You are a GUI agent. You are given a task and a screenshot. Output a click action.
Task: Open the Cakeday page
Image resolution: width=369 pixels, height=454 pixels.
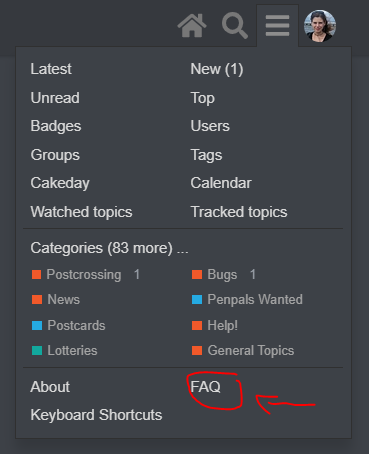pos(60,183)
